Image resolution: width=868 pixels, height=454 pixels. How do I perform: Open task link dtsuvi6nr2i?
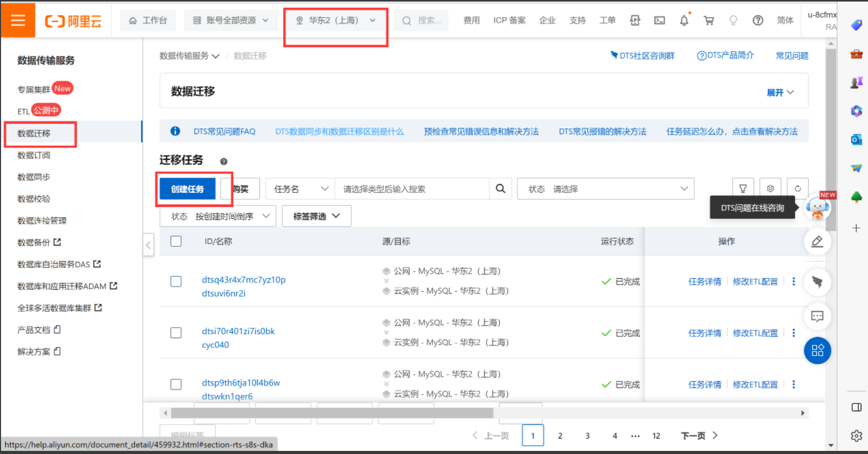coord(223,293)
